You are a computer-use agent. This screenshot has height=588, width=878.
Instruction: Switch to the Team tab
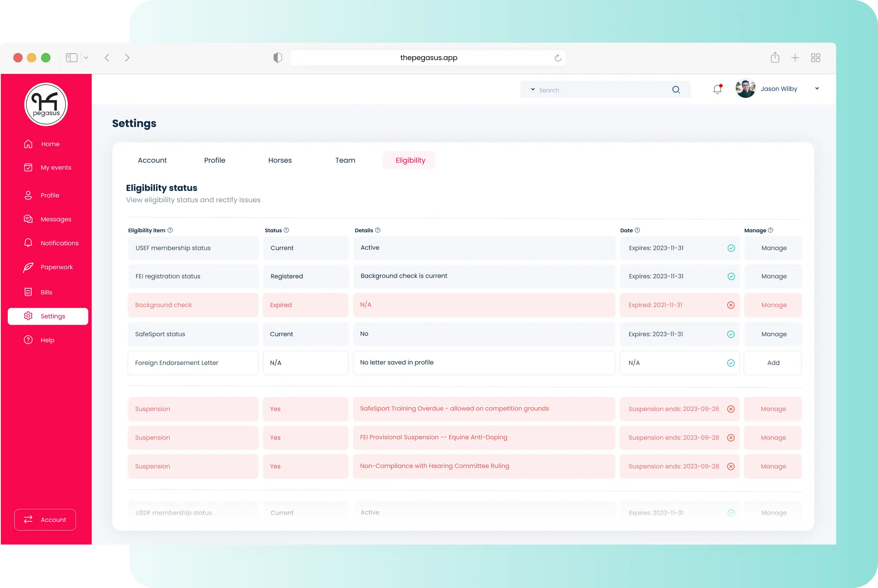pyautogui.click(x=345, y=160)
